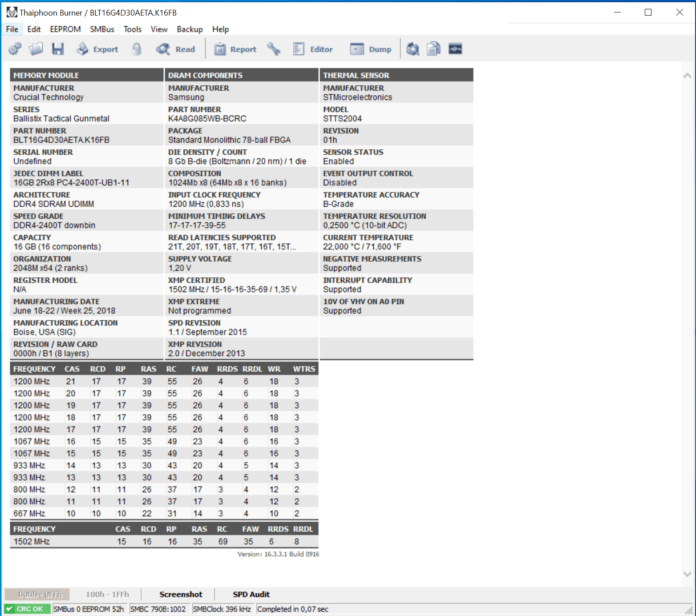This screenshot has height=616, width=696.
Task: Click the open folder icon
Action: click(36, 49)
